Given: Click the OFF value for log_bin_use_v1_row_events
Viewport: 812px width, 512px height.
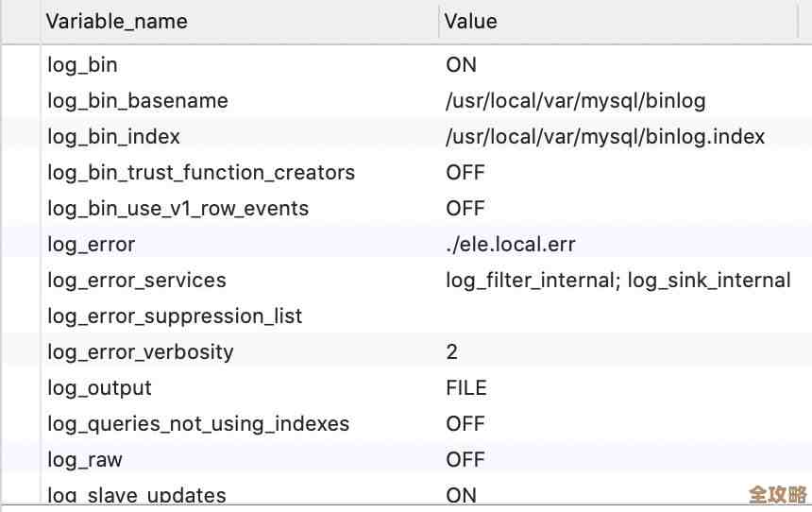Looking at the screenshot, I should pos(465,209).
